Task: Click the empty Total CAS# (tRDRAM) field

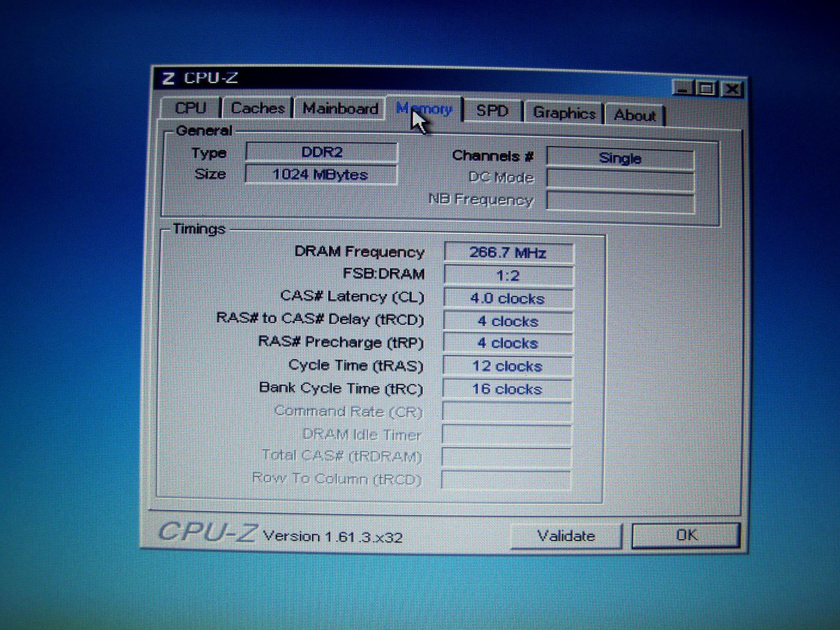Action: click(x=506, y=457)
